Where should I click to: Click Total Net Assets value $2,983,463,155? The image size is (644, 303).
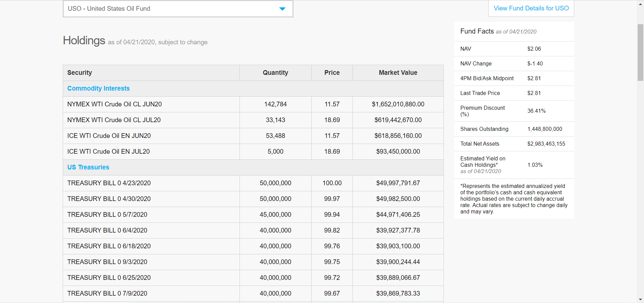click(546, 144)
